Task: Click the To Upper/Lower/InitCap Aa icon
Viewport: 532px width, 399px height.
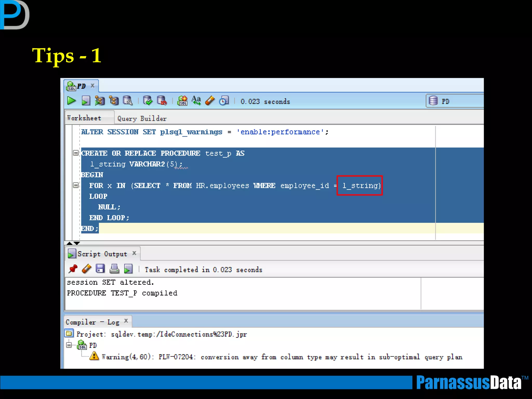Action: point(196,101)
